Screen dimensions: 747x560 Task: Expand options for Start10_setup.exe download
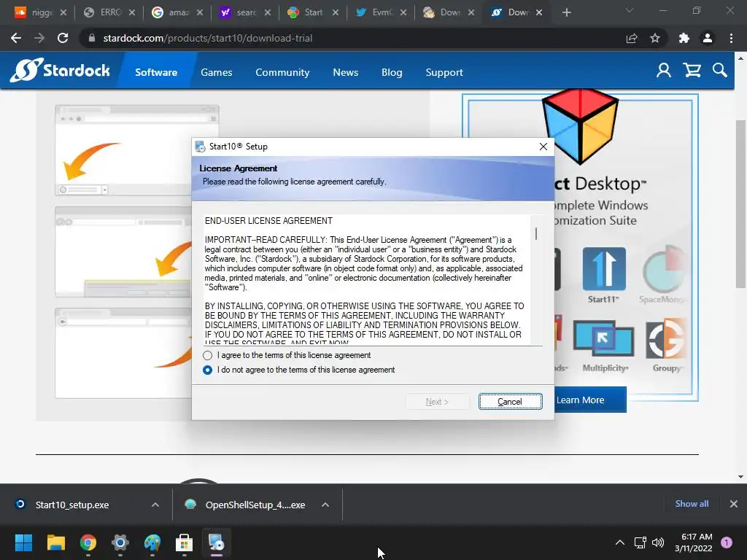[x=155, y=505]
